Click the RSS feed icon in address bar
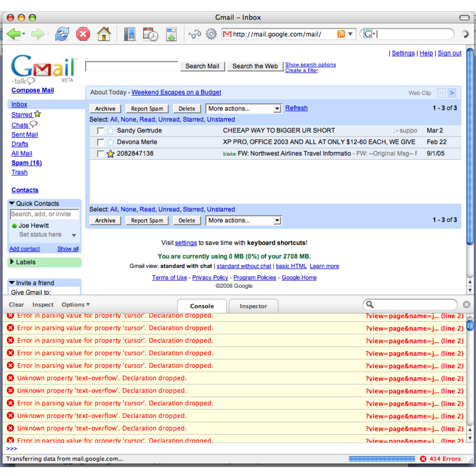Viewport: 476px width, 476px height. pos(341,34)
